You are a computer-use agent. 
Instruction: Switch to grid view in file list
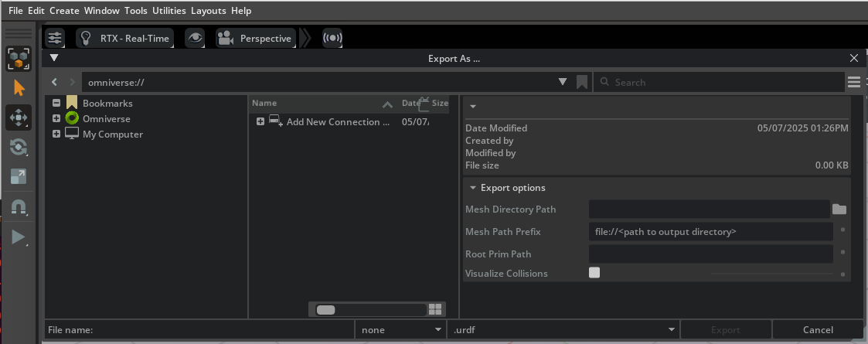(x=435, y=309)
